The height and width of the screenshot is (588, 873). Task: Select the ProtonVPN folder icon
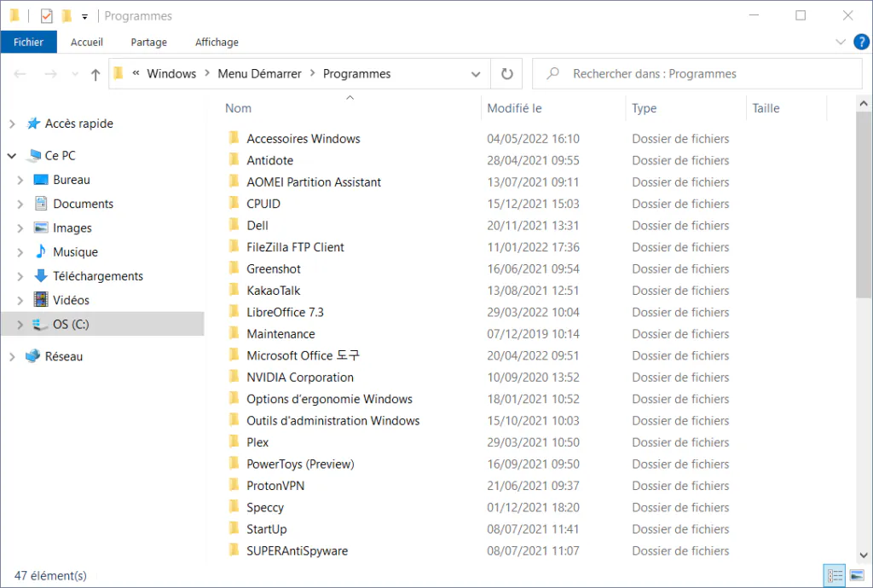234,485
